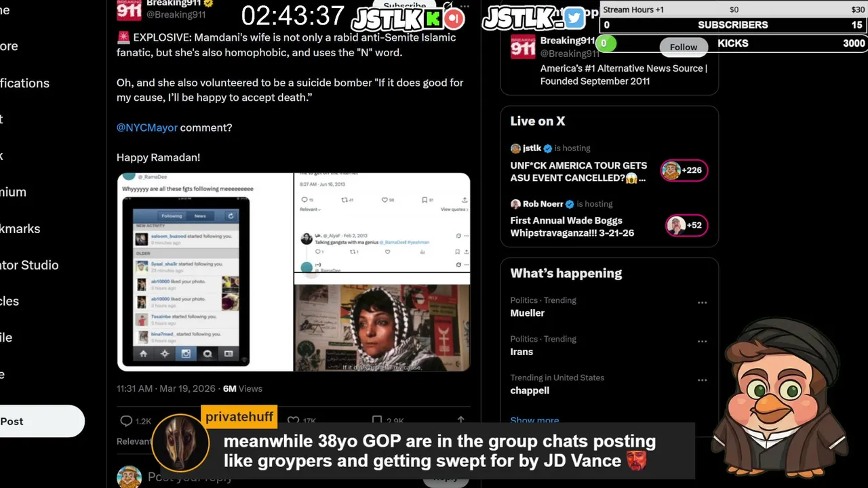Click the jstlk host avatar
The width and height of the screenshot is (868, 488).
coord(515,148)
